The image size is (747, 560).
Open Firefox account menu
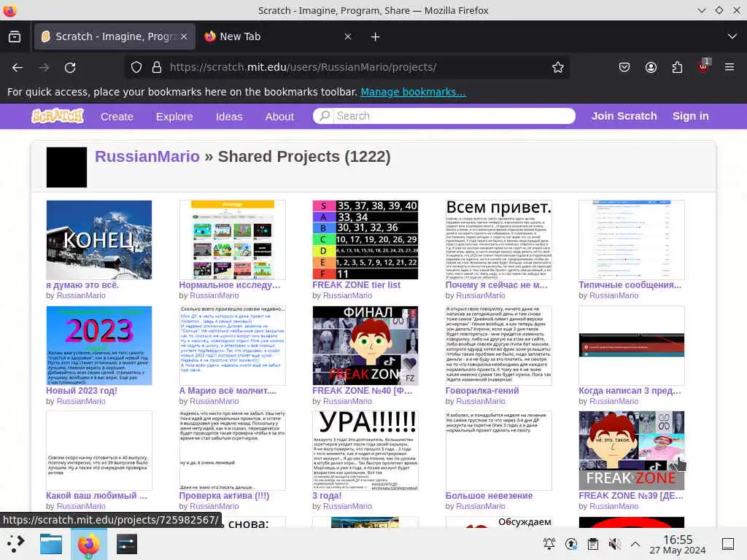click(651, 67)
